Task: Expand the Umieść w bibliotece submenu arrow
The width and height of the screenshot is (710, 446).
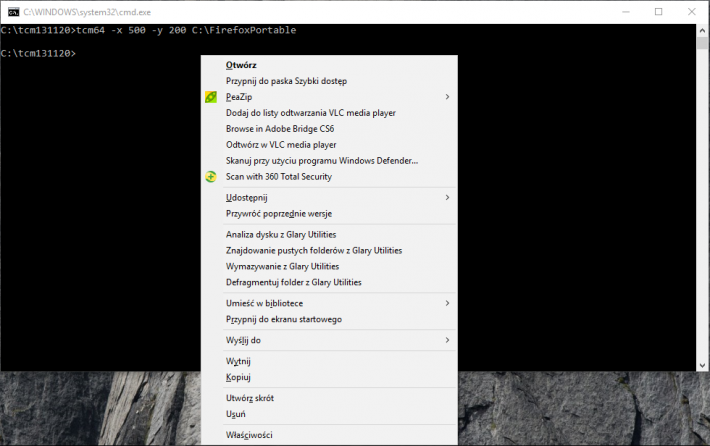Action: (x=447, y=303)
